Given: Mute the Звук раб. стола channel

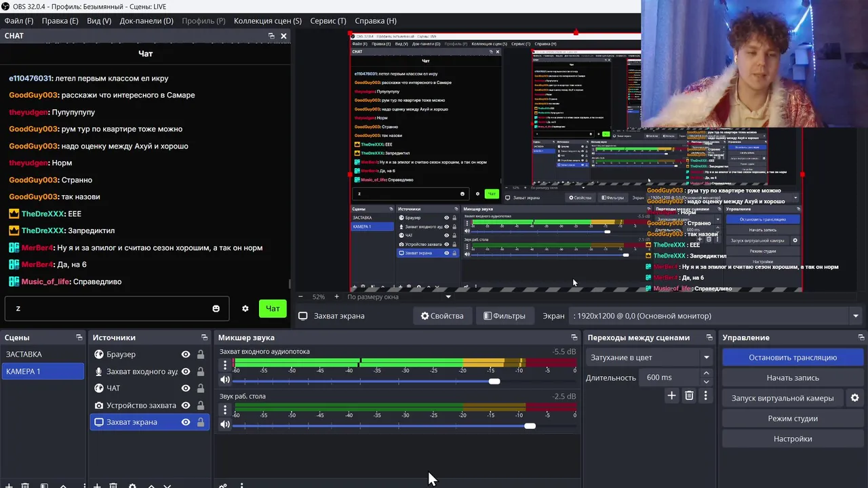Looking at the screenshot, I should click(225, 425).
